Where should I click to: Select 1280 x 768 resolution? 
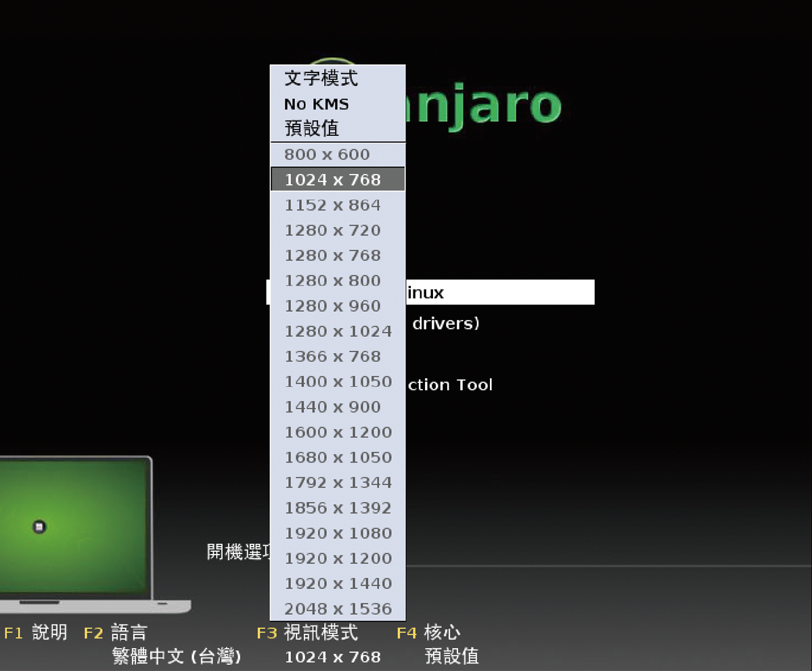pyautogui.click(x=338, y=256)
